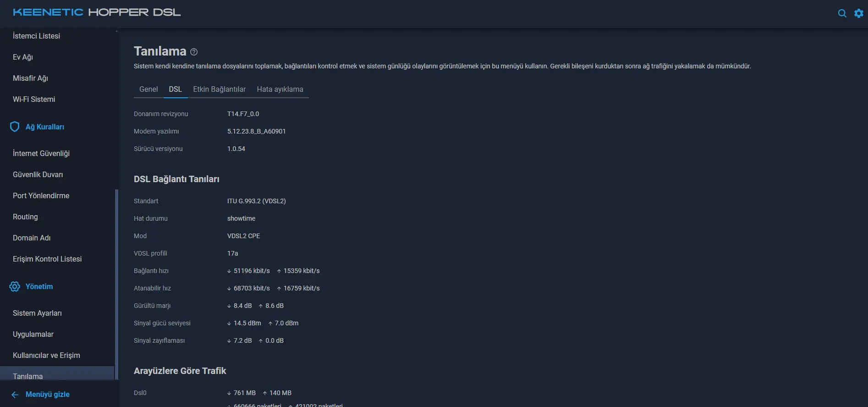868x407 pixels.
Task: Click the Arayüzlere Göre Trafik heading
Action: pyautogui.click(x=180, y=371)
